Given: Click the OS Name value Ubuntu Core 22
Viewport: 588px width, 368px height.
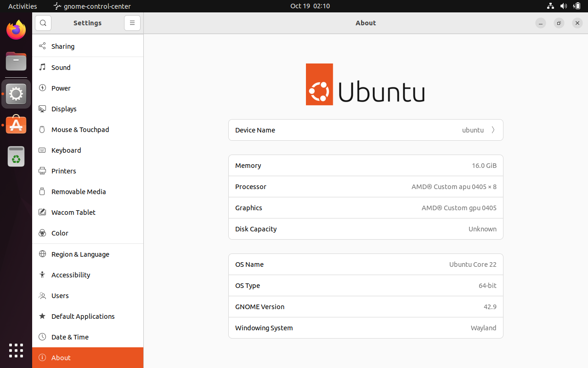Looking at the screenshot, I should tap(473, 264).
